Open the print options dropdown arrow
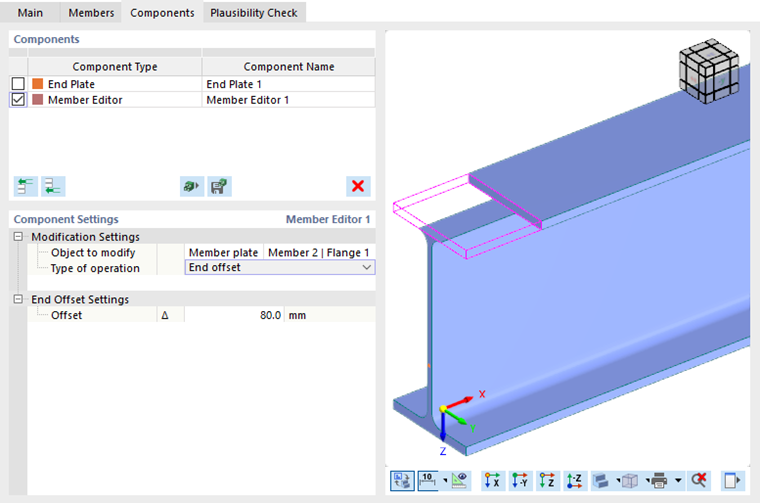The image size is (760, 503). pos(678,481)
